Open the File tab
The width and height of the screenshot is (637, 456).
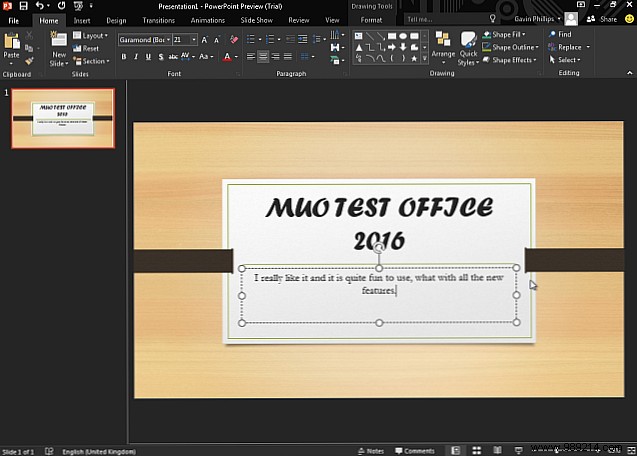pyautogui.click(x=13, y=20)
